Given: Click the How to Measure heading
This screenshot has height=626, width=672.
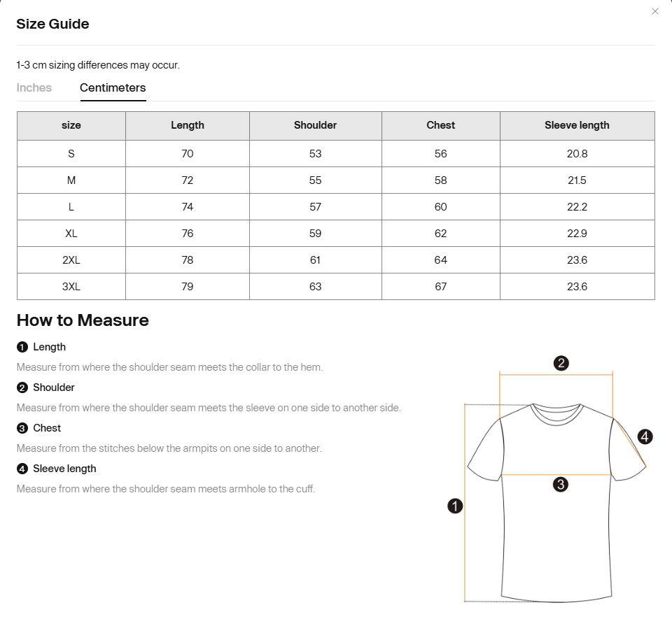Looking at the screenshot, I should [x=83, y=320].
